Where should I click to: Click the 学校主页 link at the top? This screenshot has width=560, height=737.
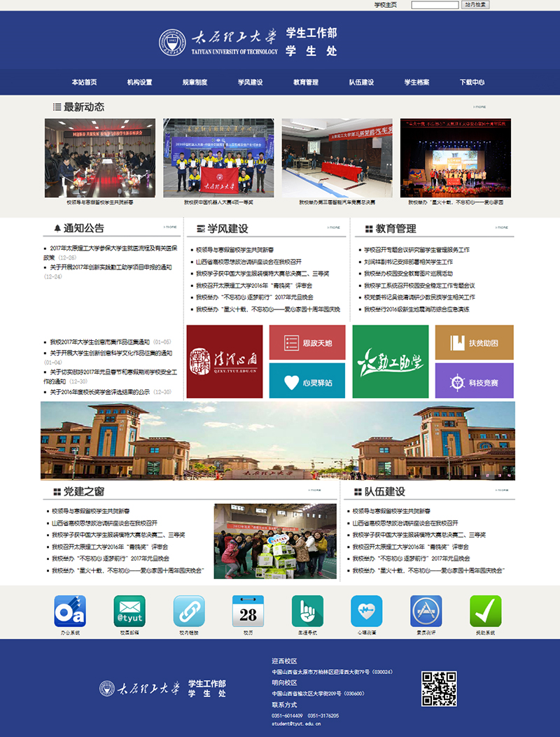click(386, 5)
